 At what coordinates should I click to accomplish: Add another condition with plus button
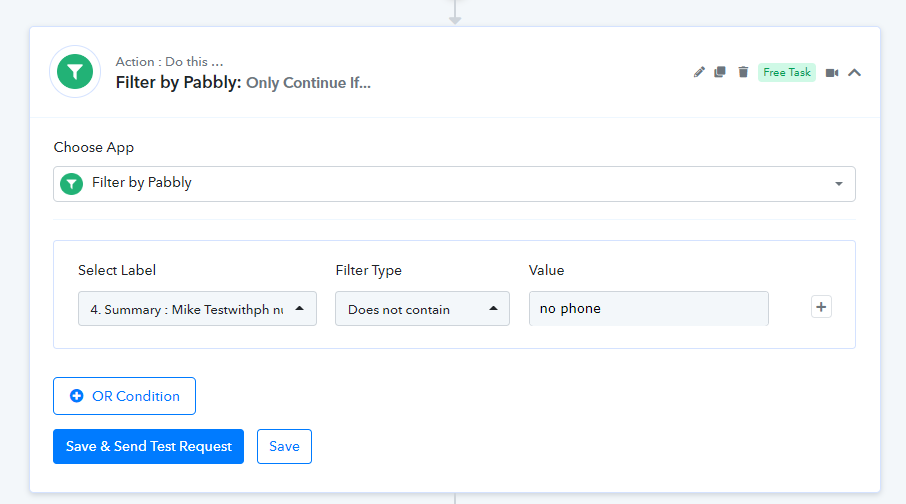point(821,307)
